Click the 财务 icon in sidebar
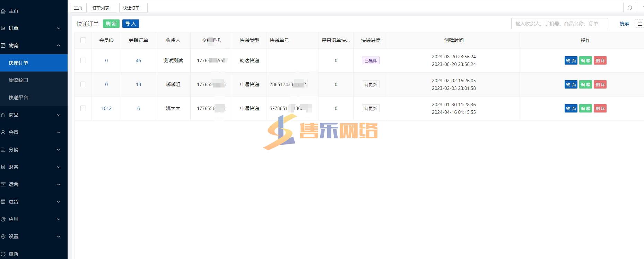Image resolution: width=644 pixels, height=259 pixels. tap(3, 167)
